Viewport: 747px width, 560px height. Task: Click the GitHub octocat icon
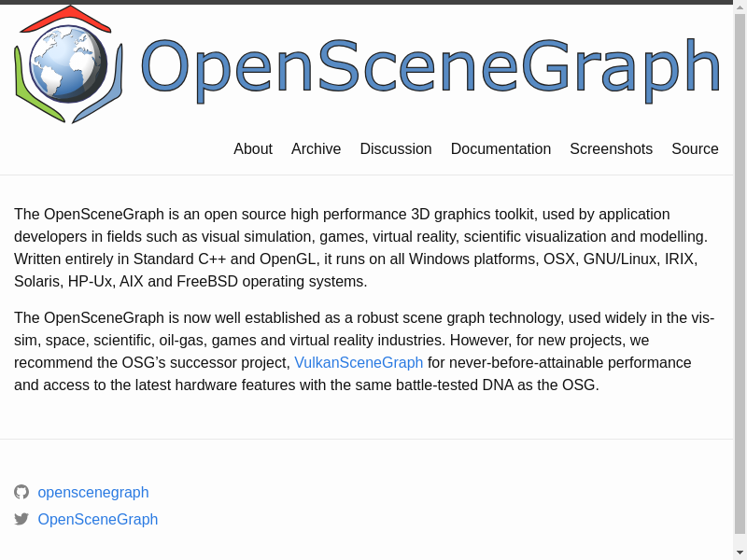[21, 492]
